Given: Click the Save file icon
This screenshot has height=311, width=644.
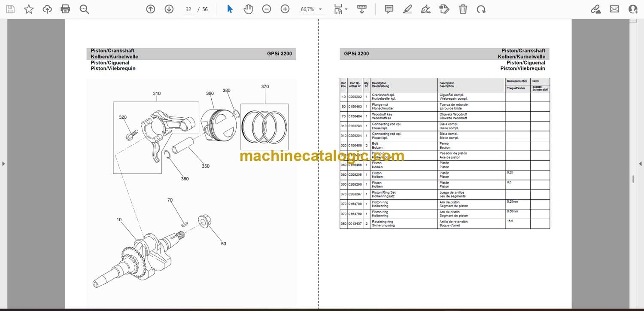Looking at the screenshot, I should tap(10, 9).
